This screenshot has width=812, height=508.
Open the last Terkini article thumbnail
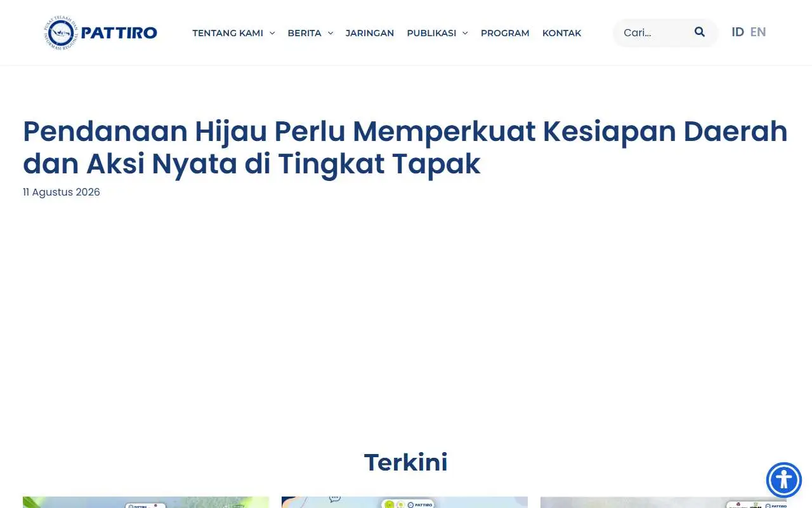tap(664, 502)
